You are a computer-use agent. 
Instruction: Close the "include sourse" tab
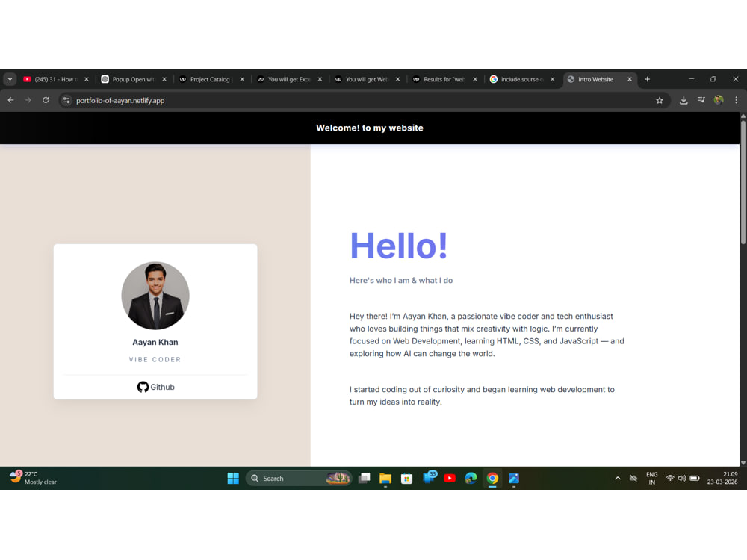tap(553, 80)
